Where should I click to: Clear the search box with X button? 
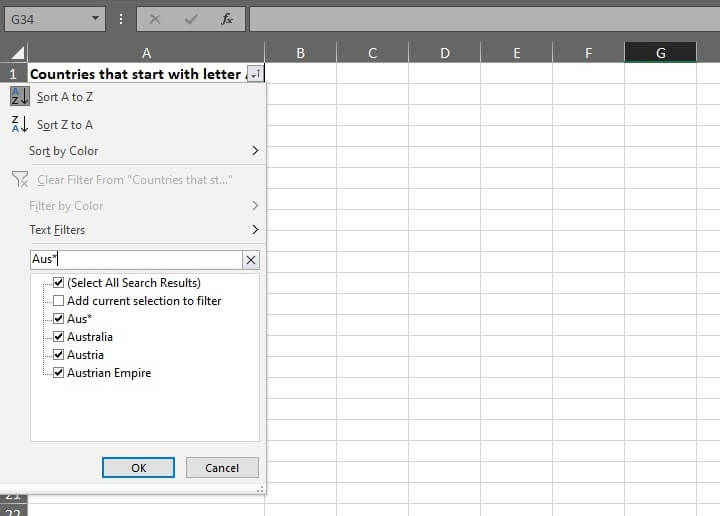click(251, 260)
